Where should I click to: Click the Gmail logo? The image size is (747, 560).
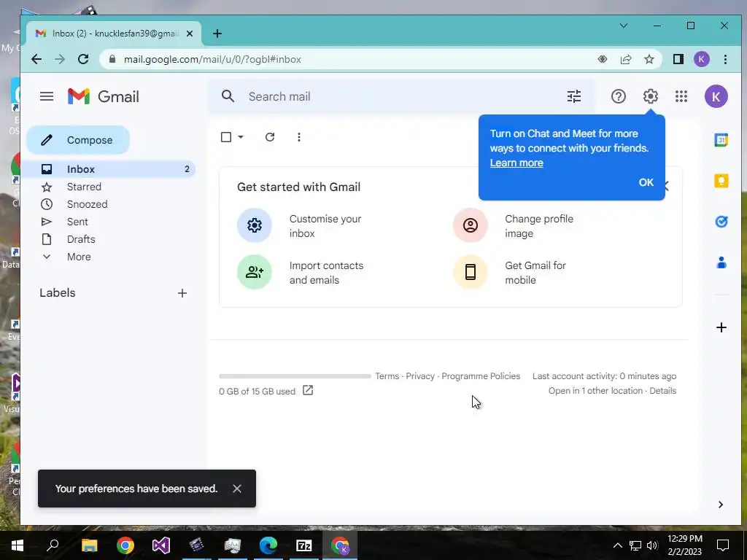tap(104, 97)
